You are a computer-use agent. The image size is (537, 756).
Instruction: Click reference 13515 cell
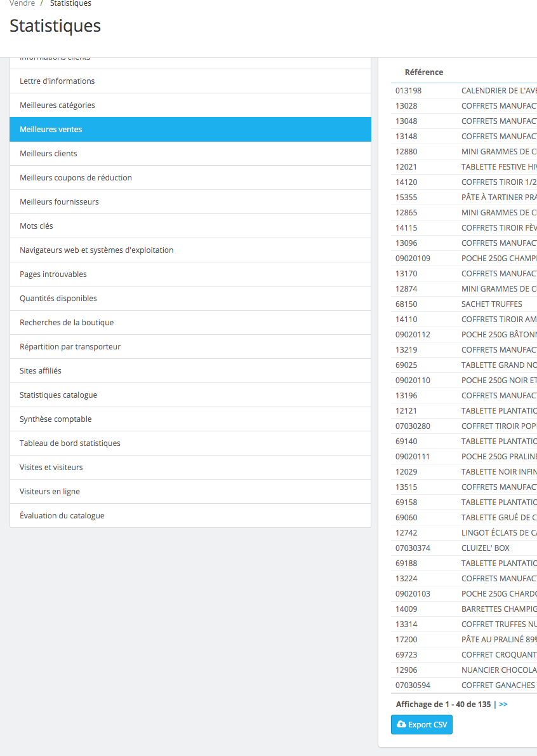(x=406, y=487)
